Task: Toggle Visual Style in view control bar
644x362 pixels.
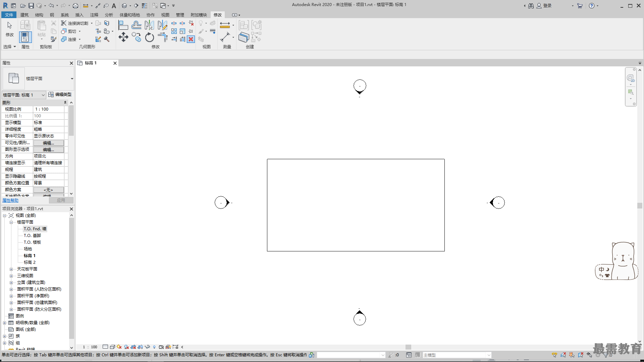Action: [x=112, y=347]
